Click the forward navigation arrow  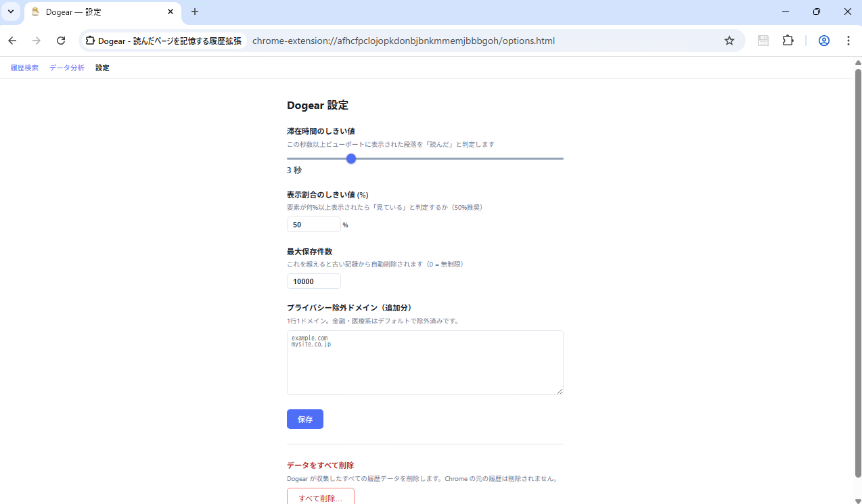coord(37,41)
